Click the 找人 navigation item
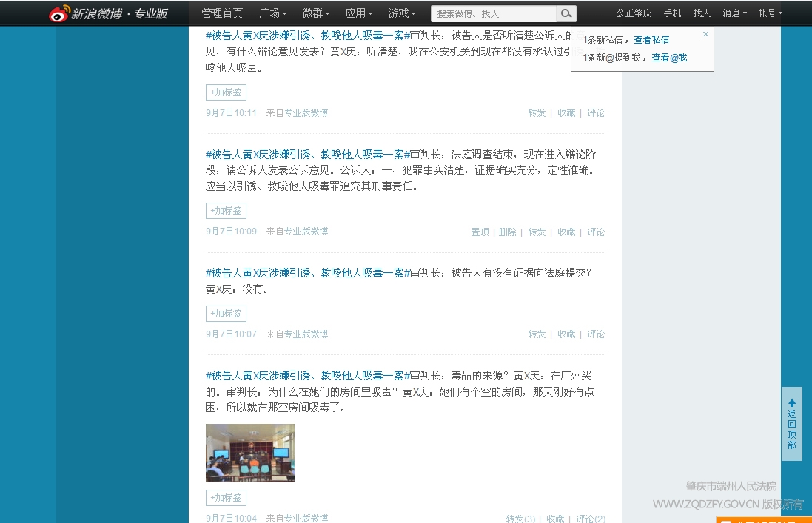The image size is (812, 523). pos(702,13)
